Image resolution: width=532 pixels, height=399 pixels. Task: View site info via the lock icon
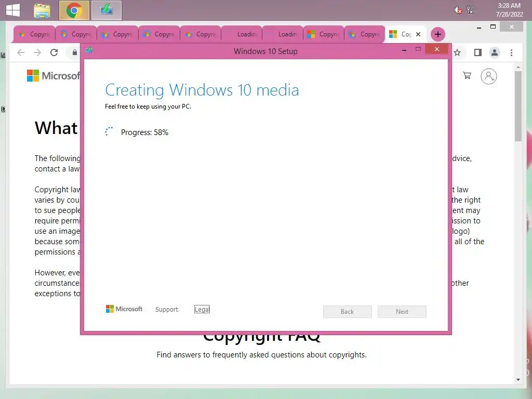pyautogui.click(x=75, y=52)
